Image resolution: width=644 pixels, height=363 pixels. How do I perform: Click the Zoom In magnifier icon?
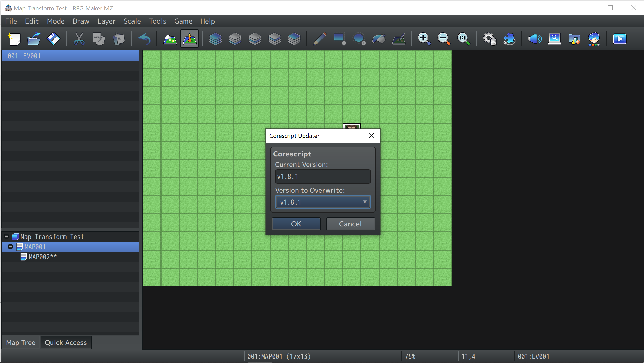pos(424,39)
